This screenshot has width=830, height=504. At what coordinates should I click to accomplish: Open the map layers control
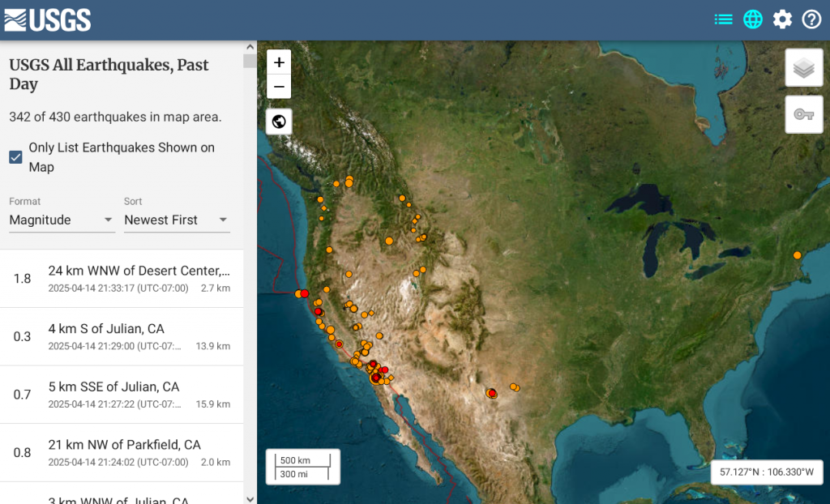coord(803,68)
